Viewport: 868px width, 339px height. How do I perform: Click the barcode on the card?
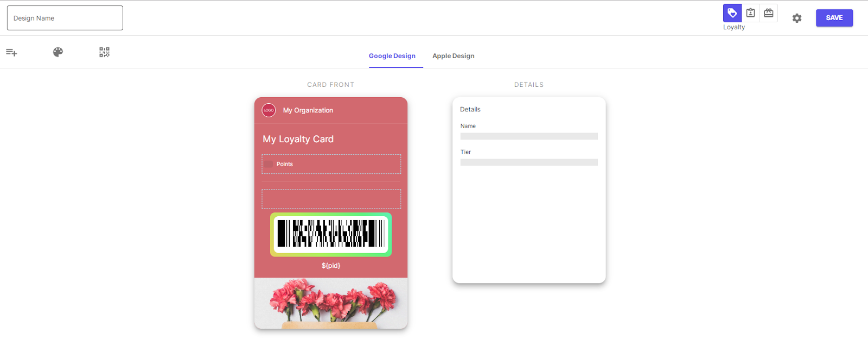pos(331,234)
